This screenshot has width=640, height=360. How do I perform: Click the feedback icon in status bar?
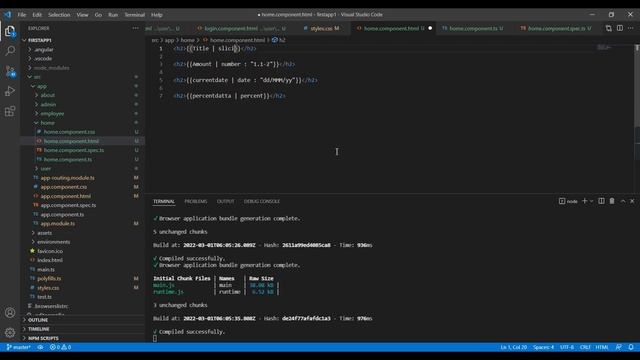619,347
